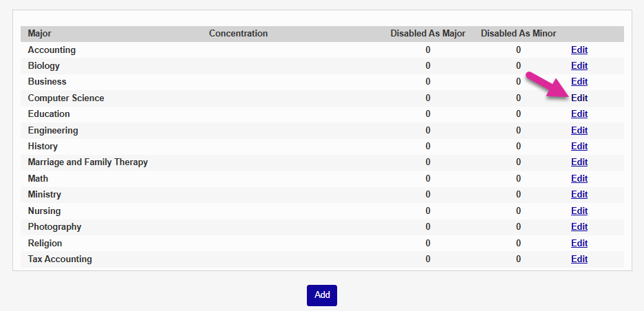644x311 pixels.
Task: Edit Marriage and Family Therapy major
Action: [579, 162]
